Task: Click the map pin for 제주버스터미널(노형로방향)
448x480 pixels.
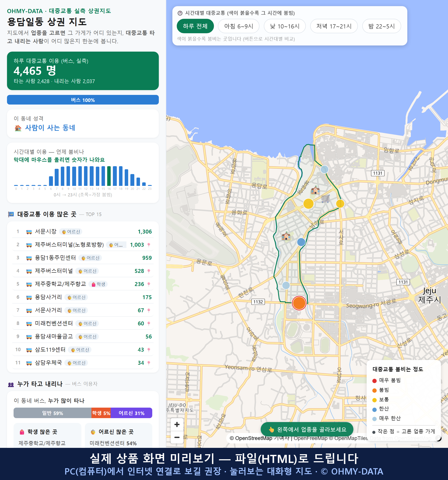Action: (x=149, y=245)
